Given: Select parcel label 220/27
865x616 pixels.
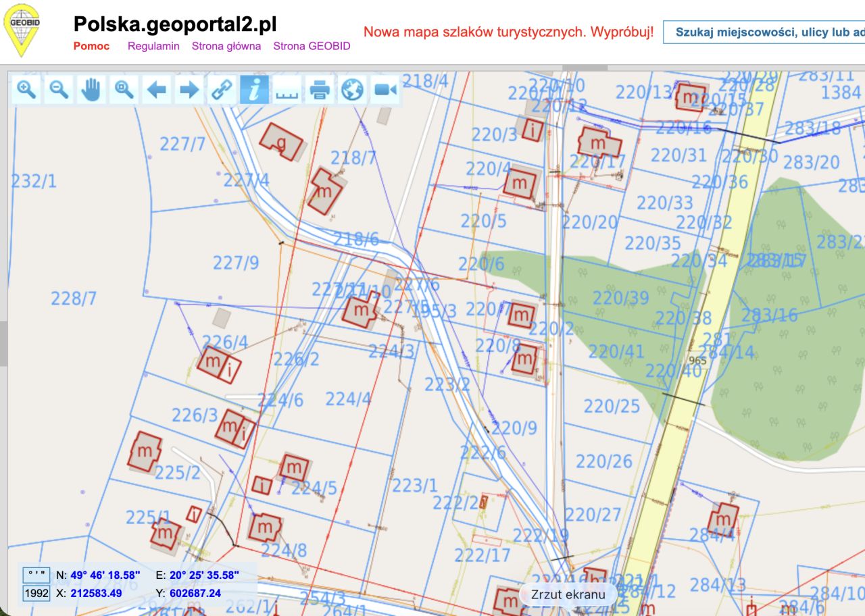Looking at the screenshot, I should coord(593,515).
